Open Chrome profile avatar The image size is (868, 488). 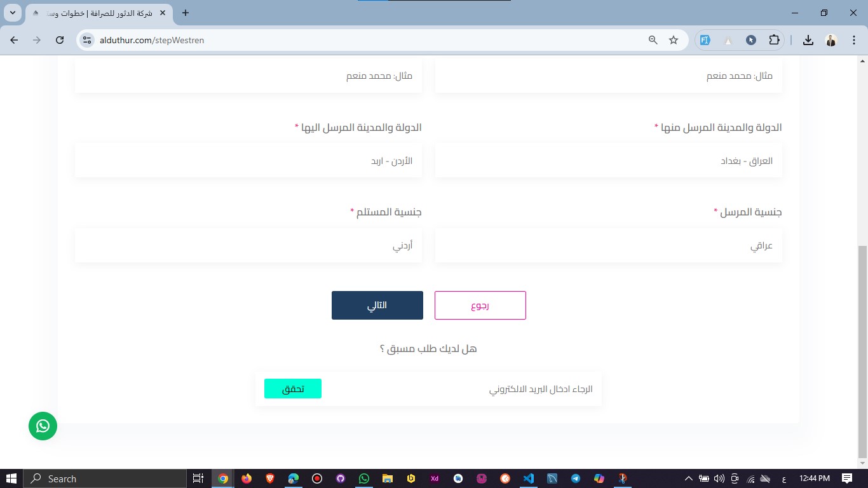(x=831, y=40)
